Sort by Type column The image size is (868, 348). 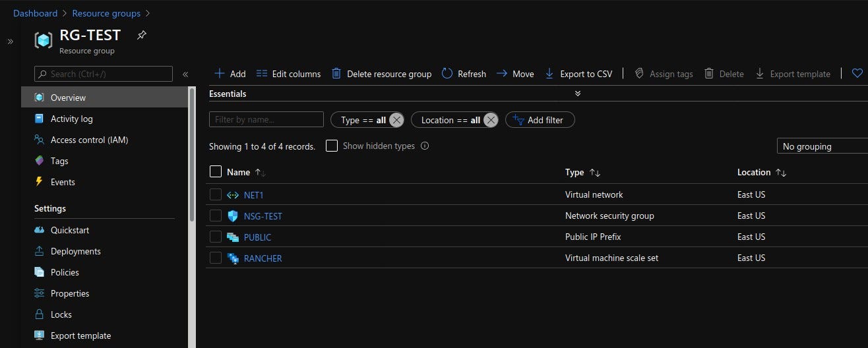click(x=583, y=172)
